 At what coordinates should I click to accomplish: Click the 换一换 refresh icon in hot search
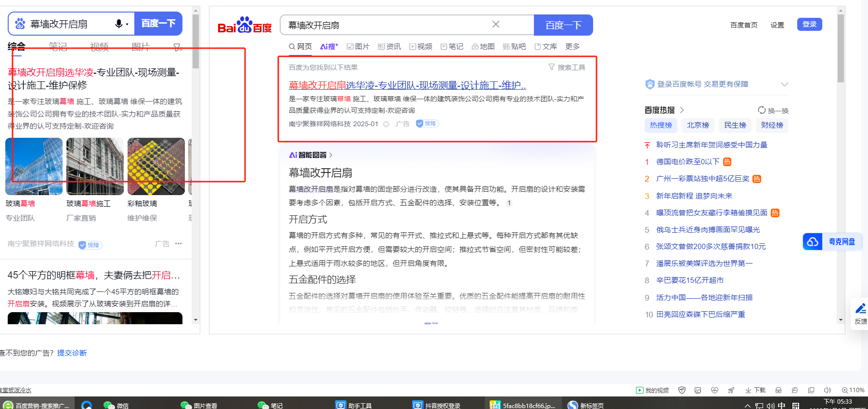(762, 110)
